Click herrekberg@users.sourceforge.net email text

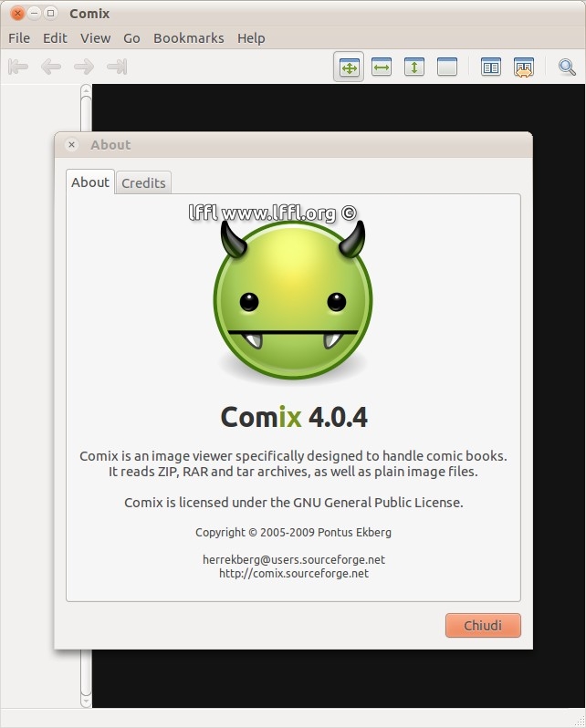[294, 559]
